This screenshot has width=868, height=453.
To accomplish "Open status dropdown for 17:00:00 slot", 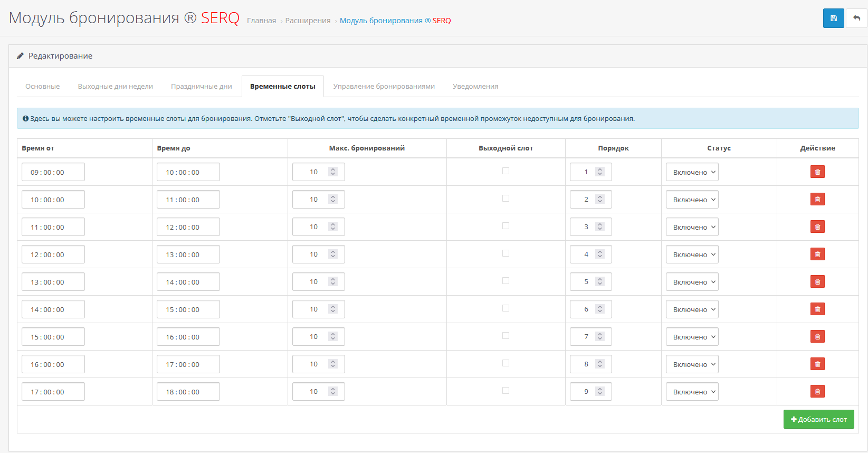I will (x=692, y=392).
